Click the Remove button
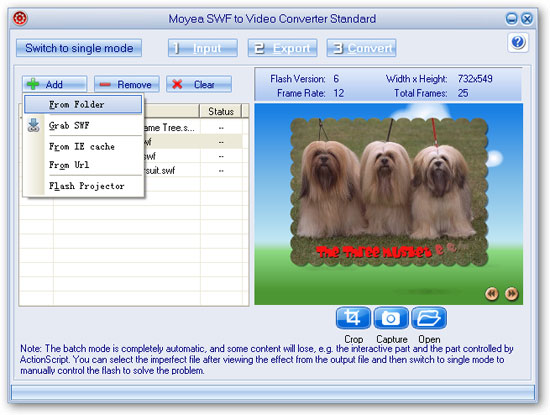This screenshot has width=550, height=415. pos(127,84)
